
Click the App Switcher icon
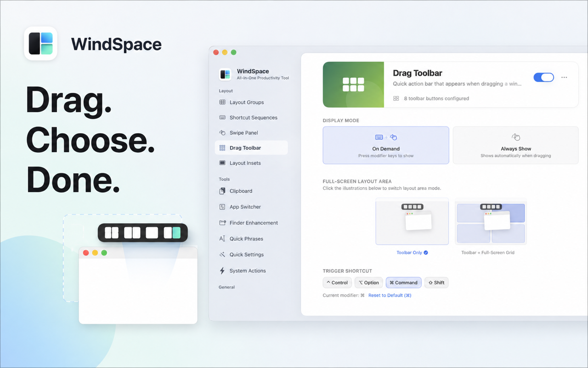coord(222,207)
